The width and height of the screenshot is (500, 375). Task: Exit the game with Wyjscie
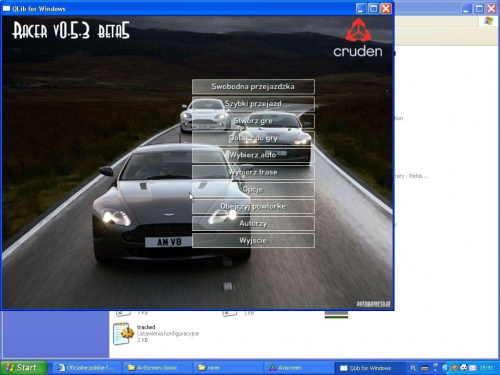tap(253, 240)
